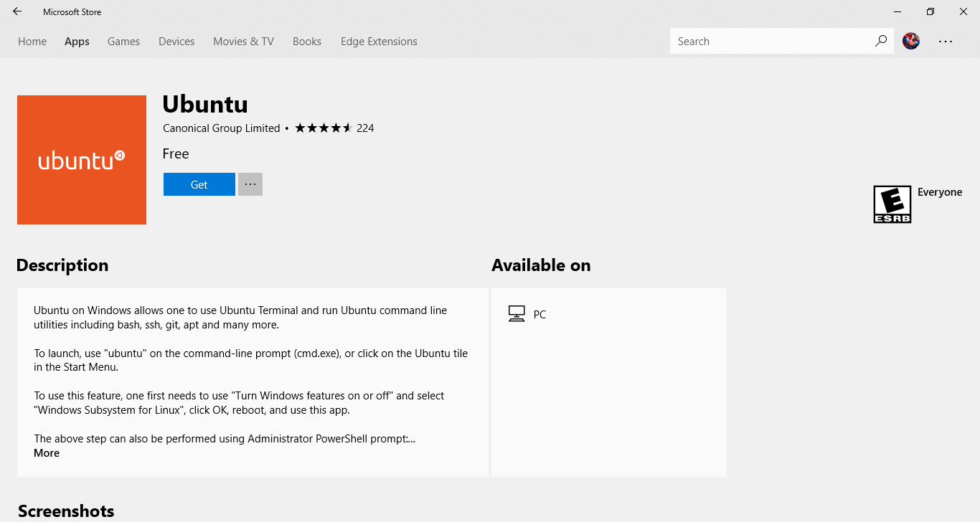This screenshot has width=980, height=522.
Task: Open the user profile avatar
Action: [911, 42]
